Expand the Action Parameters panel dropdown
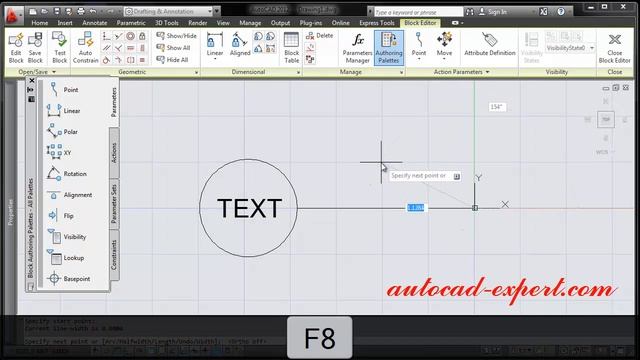Image resolution: width=640 pixels, height=360 pixels. point(487,72)
